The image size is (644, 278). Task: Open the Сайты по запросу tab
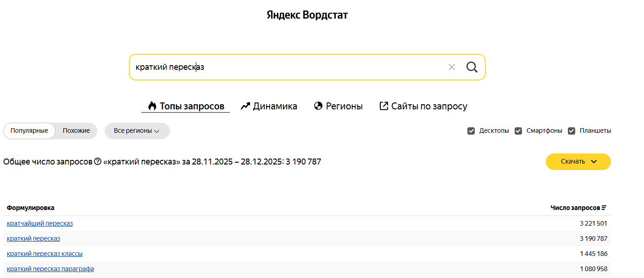pyautogui.click(x=423, y=106)
